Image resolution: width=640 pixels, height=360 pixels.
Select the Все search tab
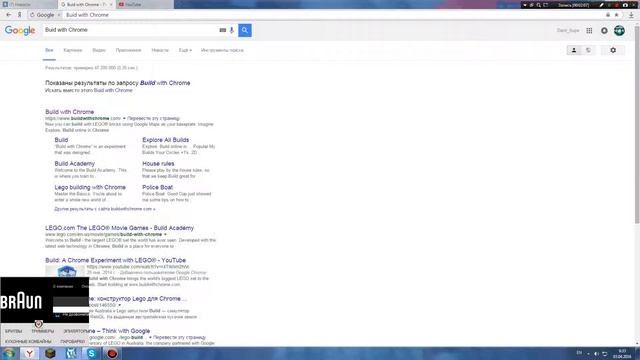point(49,50)
